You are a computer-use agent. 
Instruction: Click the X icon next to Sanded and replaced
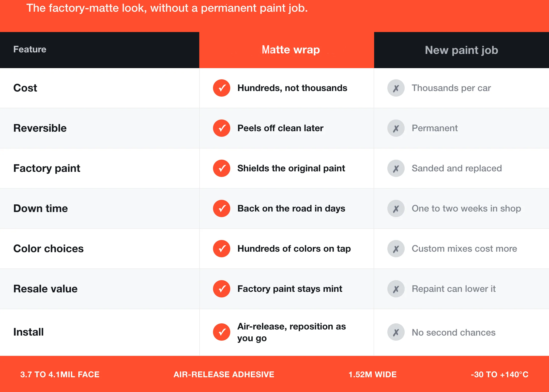[x=396, y=168]
